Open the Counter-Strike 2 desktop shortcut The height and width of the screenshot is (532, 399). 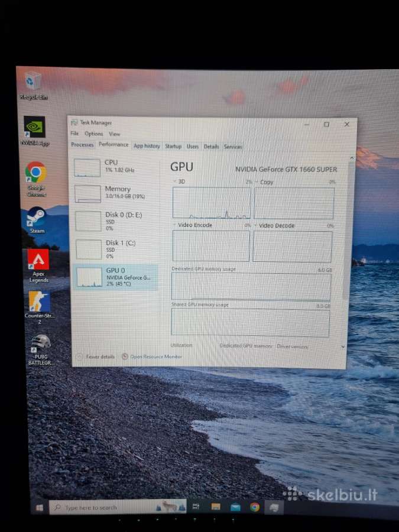39,307
